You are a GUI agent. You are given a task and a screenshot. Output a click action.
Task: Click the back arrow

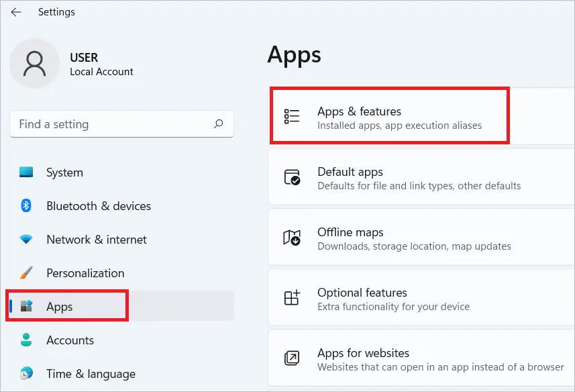16,11
